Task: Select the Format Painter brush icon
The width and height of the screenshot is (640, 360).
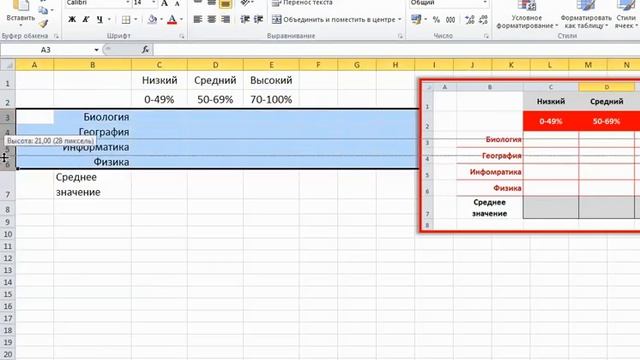Action: [43, 24]
